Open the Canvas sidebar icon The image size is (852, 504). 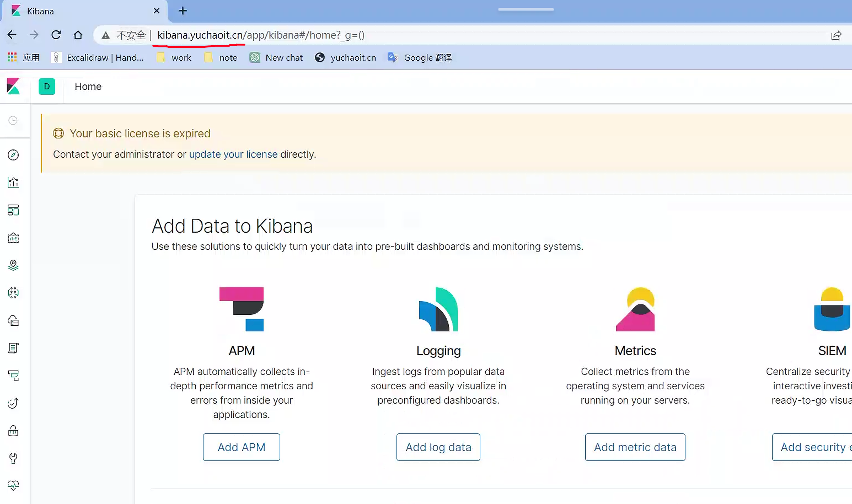(x=13, y=238)
